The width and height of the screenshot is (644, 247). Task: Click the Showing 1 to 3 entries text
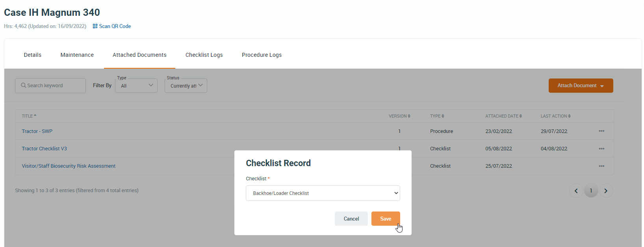click(x=77, y=191)
